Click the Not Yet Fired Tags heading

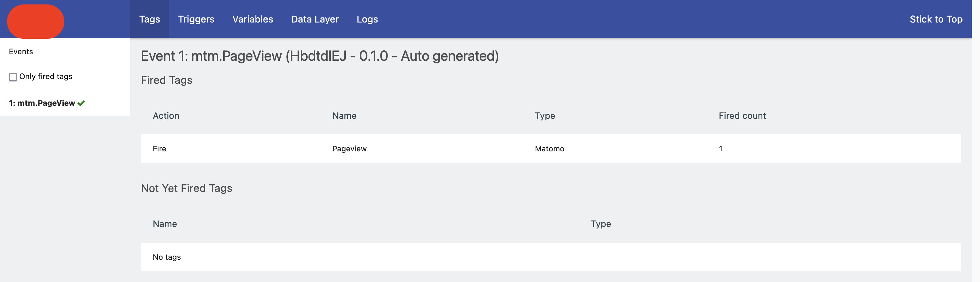pos(187,188)
